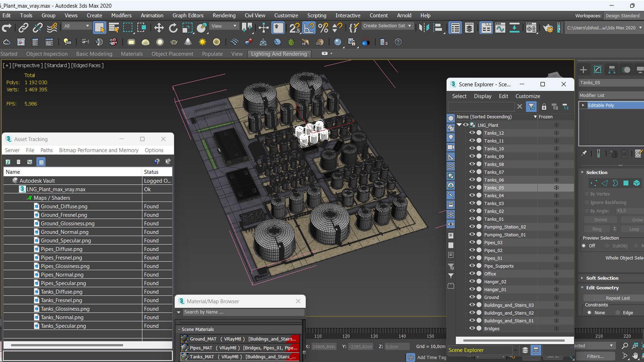
Task: Click Scene Explorer lock icon
Action: pyautogui.click(x=544, y=107)
